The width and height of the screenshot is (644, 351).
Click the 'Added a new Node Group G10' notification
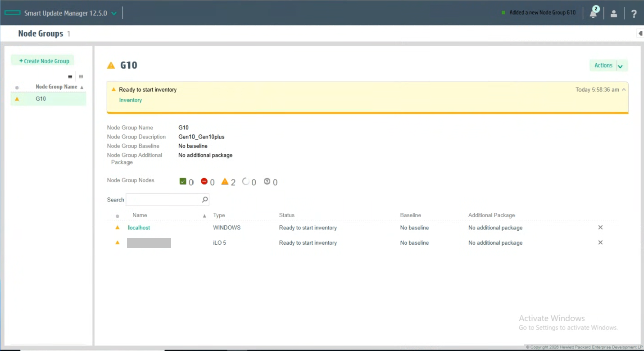[543, 13]
